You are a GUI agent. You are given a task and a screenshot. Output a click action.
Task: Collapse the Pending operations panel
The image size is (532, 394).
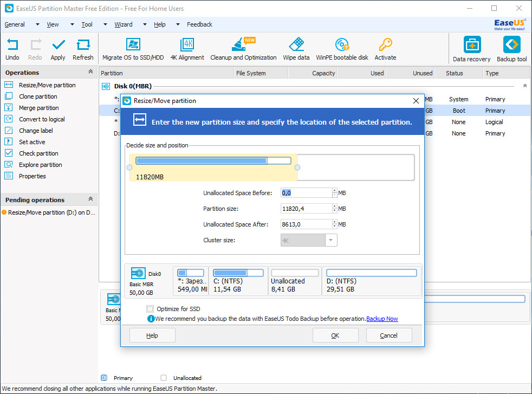tap(90, 199)
